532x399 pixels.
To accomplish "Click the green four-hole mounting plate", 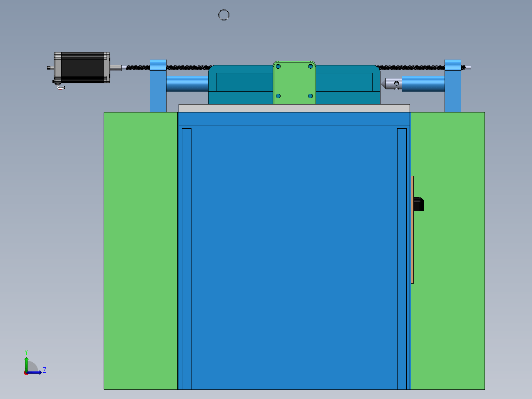I will point(294,82).
